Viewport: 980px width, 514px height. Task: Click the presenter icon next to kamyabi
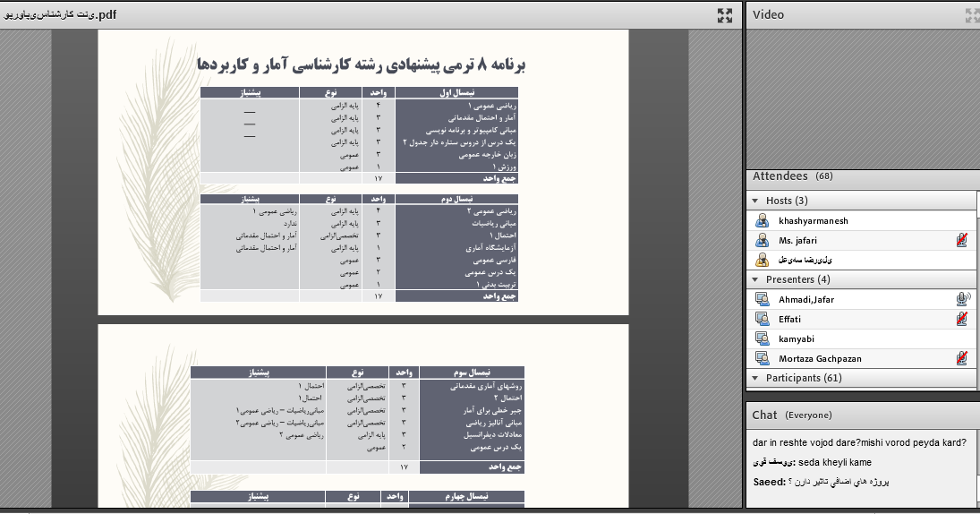762,338
